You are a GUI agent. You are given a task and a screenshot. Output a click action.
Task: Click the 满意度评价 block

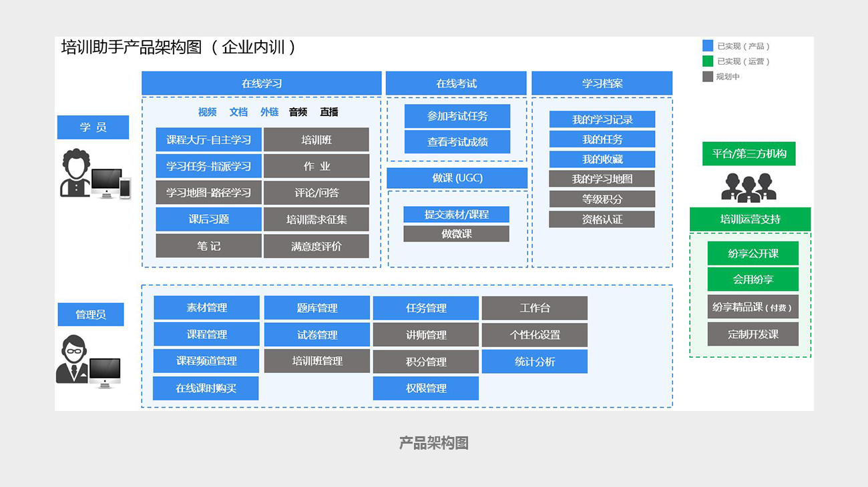click(x=316, y=246)
